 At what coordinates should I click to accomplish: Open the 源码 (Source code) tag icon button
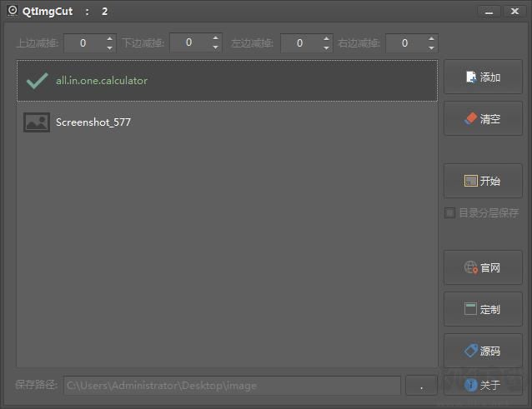click(x=483, y=351)
